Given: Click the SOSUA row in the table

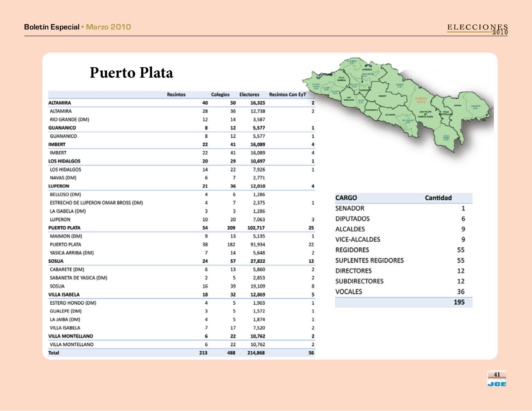Looking at the screenshot, I should tap(54, 261).
